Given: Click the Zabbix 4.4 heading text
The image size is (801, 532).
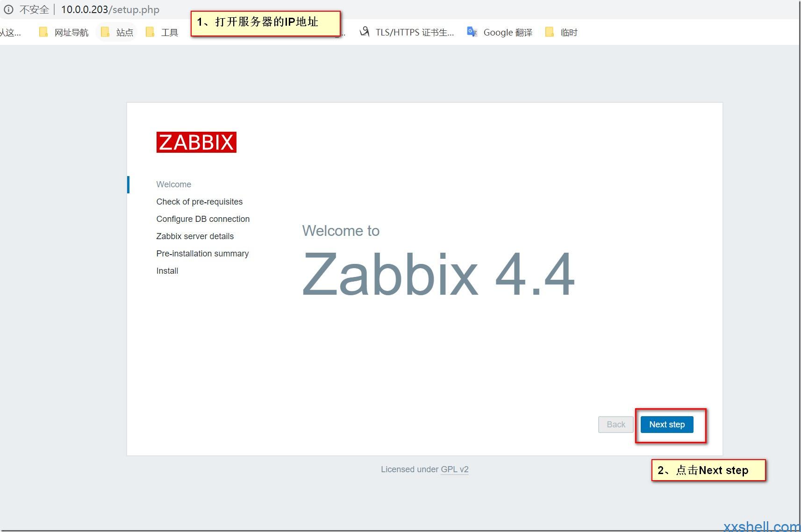Looking at the screenshot, I should tap(438, 274).
